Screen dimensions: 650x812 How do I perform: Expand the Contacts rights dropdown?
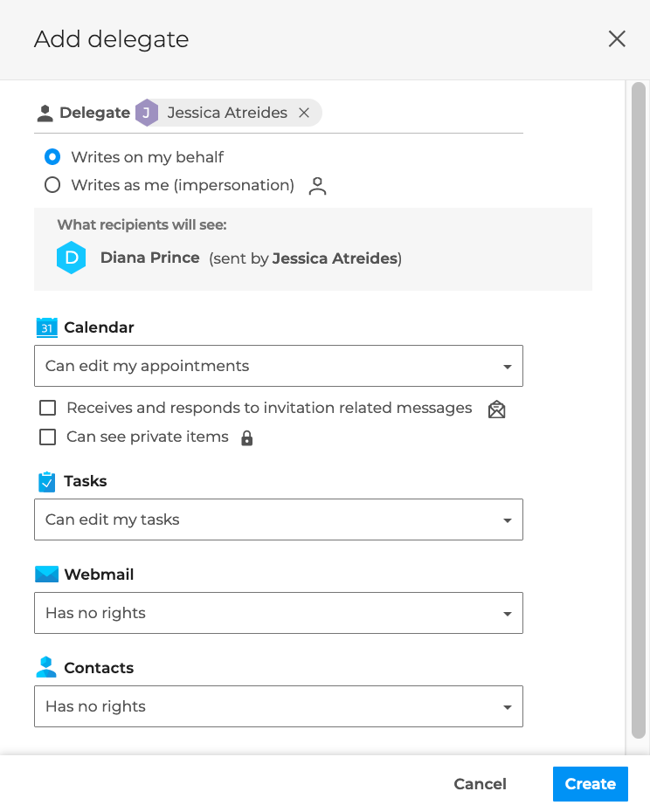click(278, 706)
